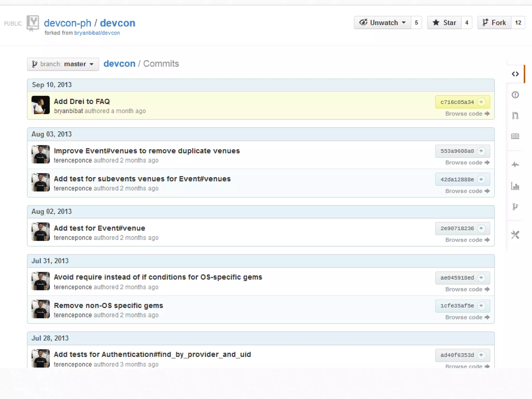This screenshot has width=532, height=399.
Task: Open the Code tab icon in sidebar
Action: (515, 74)
